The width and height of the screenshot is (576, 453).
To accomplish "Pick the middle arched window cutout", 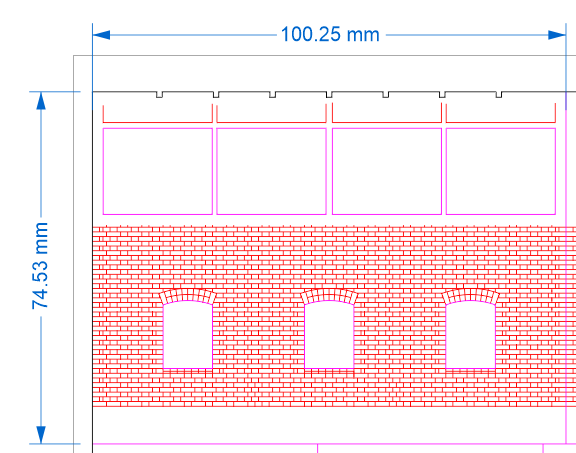I will coord(329,335).
